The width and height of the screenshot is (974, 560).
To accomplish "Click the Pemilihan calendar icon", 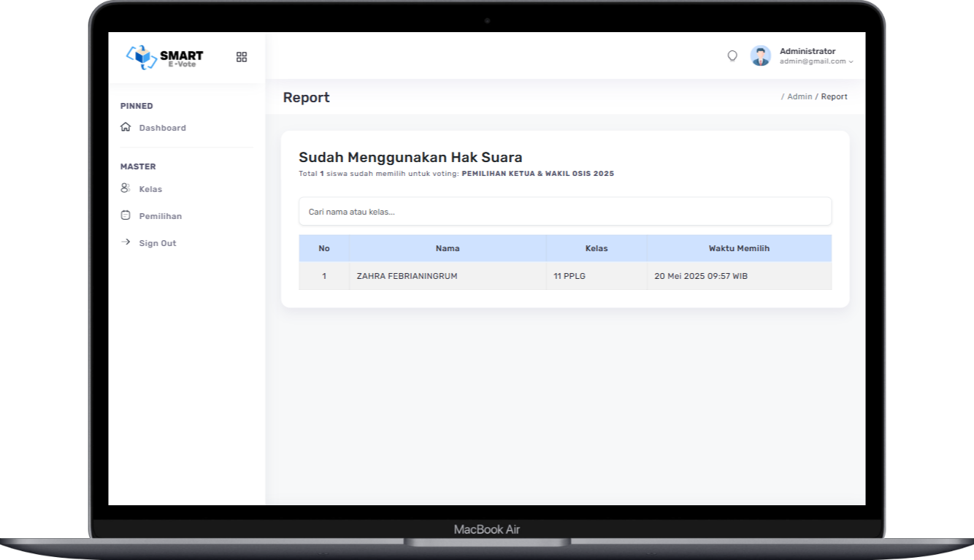I will [125, 215].
